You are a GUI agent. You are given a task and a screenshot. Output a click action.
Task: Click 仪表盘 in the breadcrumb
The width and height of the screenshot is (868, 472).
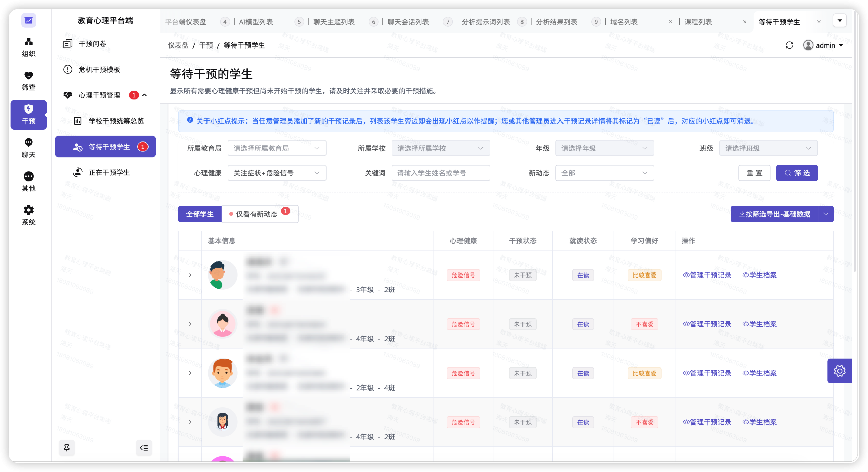pyautogui.click(x=178, y=45)
